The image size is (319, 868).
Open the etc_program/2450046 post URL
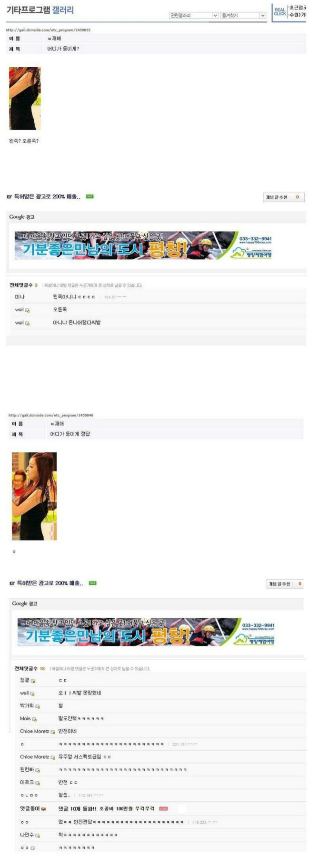[51, 415]
